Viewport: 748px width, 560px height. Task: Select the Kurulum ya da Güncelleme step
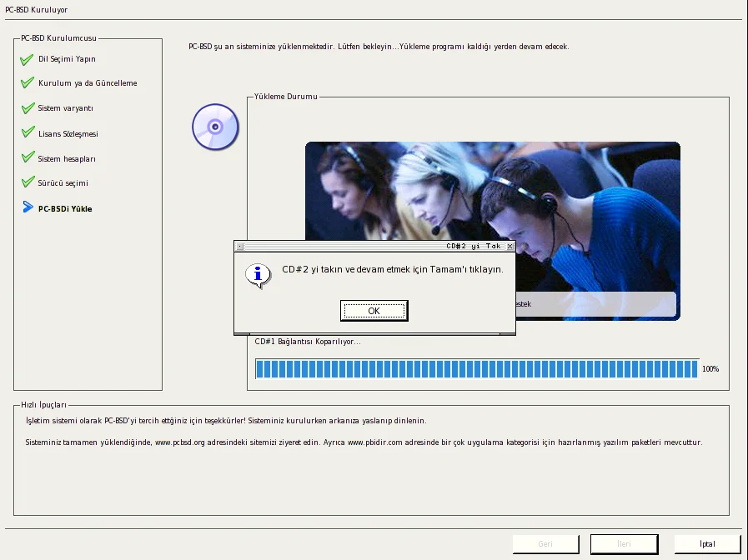[x=88, y=83]
